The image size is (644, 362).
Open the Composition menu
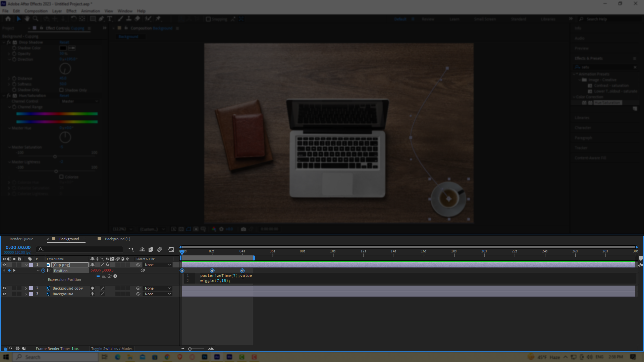coord(36,11)
